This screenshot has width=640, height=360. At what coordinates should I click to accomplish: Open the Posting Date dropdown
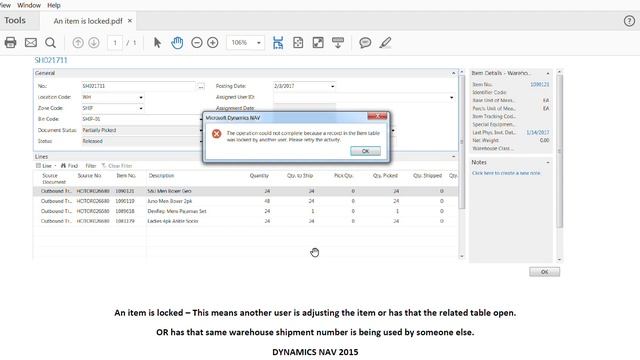[333, 86]
